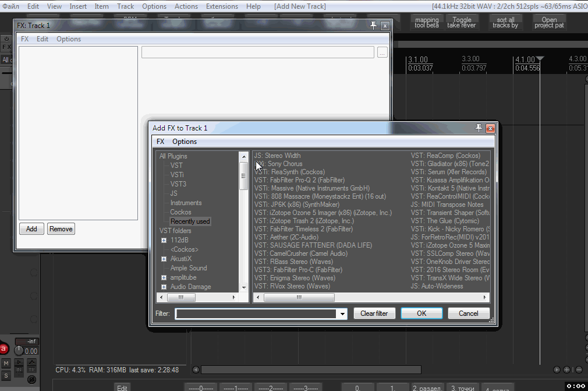Select the Instruments category
This screenshot has width=588, height=391.
point(186,203)
